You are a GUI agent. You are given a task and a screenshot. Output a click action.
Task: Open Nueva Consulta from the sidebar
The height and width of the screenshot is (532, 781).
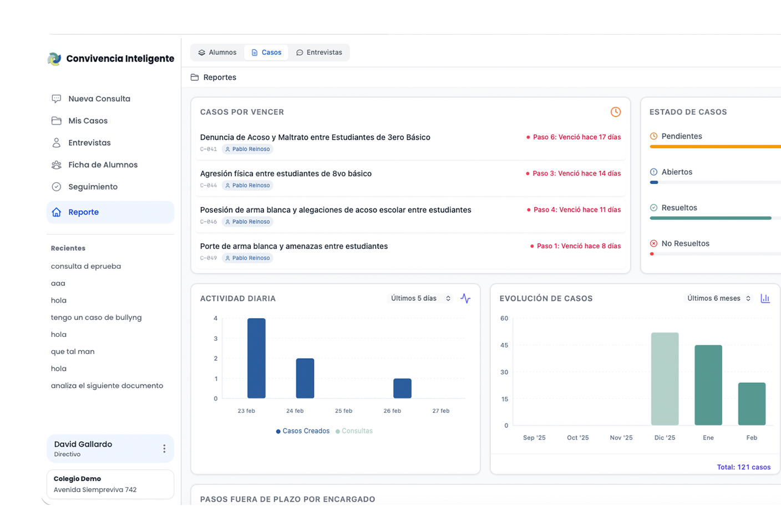[99, 99]
